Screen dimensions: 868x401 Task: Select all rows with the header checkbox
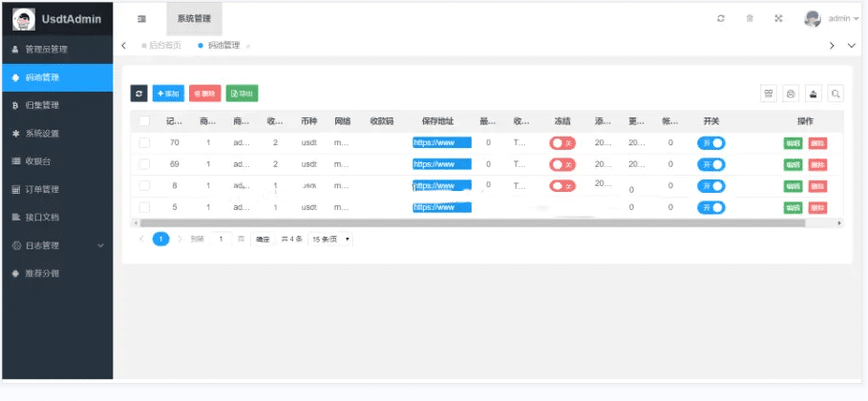click(x=144, y=120)
